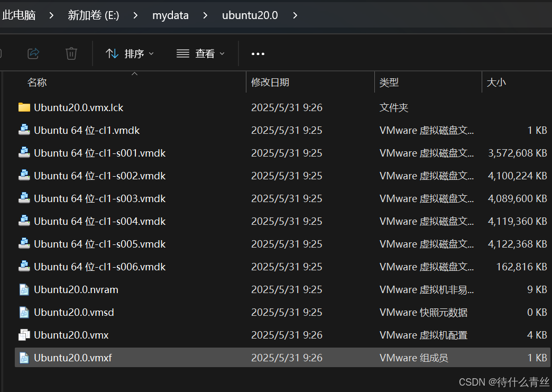Viewport: 552px width, 392px height.
Task: Select file name Ubuntu 64 位-cl1-s002.vmdk
Action: [x=99, y=176]
